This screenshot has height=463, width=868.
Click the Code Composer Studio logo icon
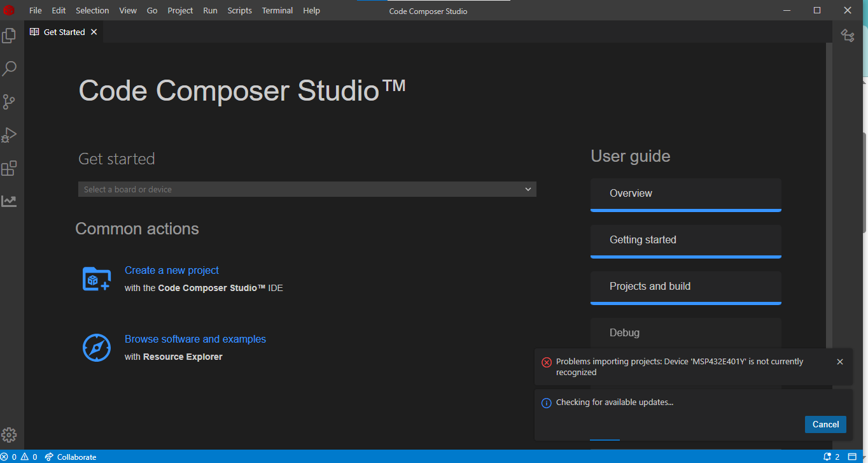(x=9, y=10)
